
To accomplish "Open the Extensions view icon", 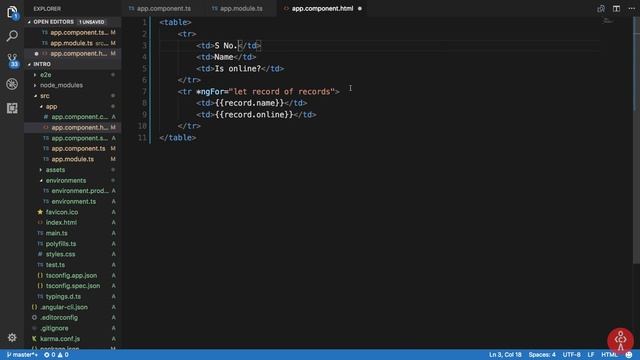I will [x=12, y=108].
